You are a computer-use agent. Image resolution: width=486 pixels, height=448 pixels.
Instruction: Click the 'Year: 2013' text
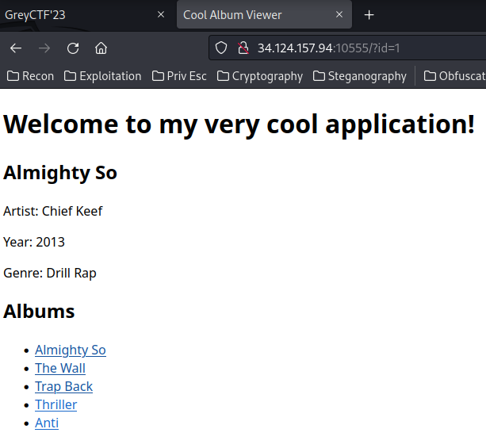pyautogui.click(x=34, y=242)
